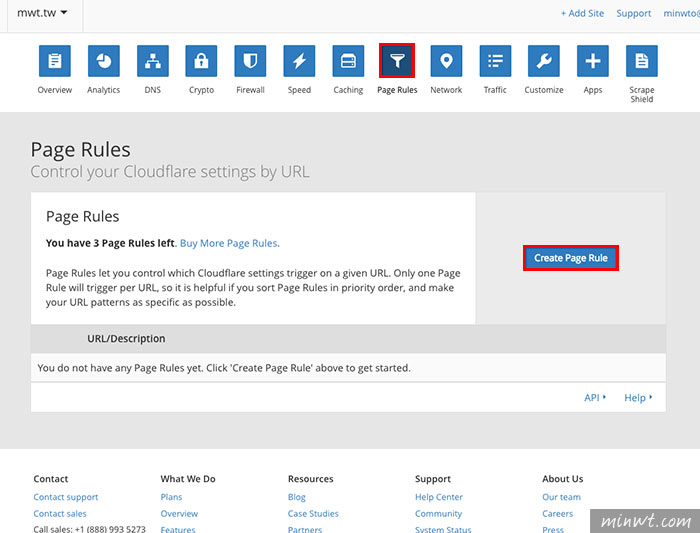Open the Network location pin icon
The image size is (700, 533).
coord(446,61)
